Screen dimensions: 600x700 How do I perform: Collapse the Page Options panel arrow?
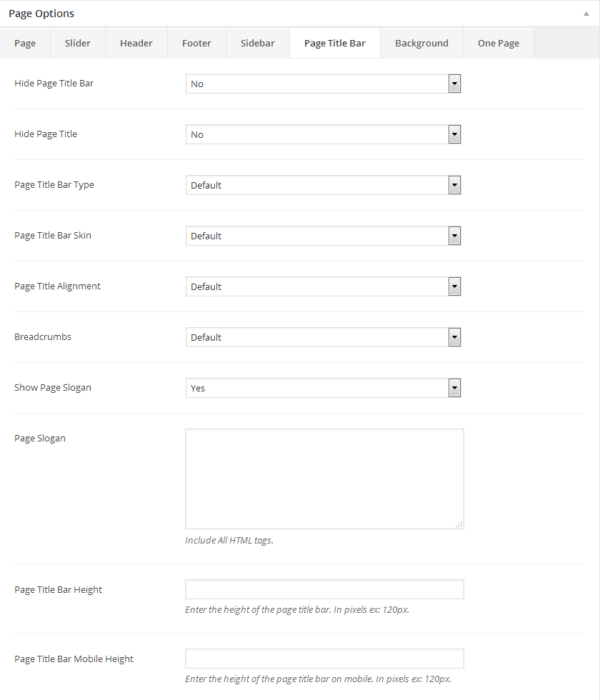coord(586,14)
